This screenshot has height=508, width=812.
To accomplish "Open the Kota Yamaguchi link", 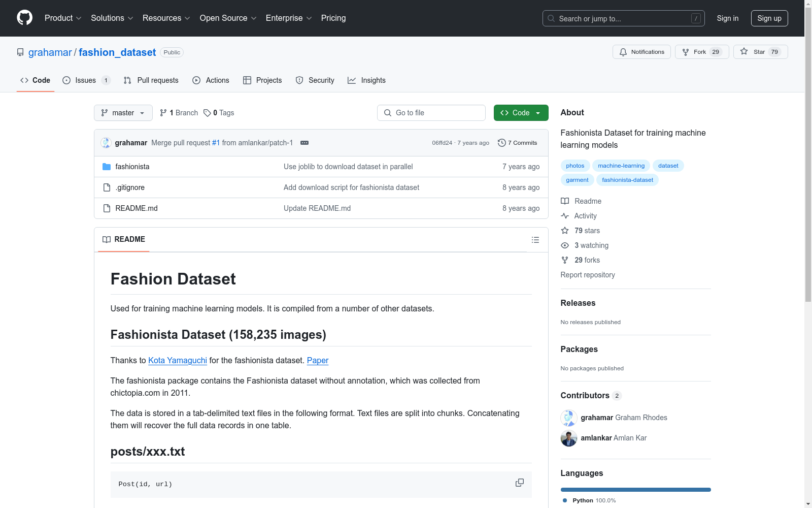I will [x=178, y=360].
